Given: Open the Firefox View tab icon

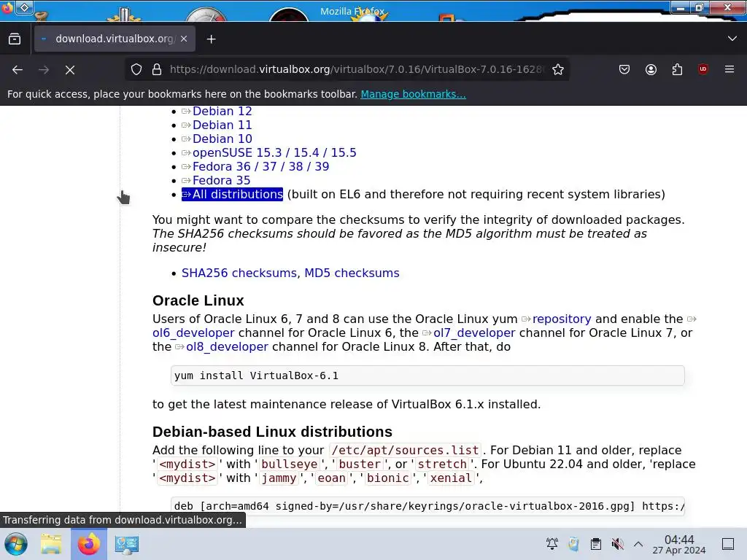Looking at the screenshot, I should pyautogui.click(x=15, y=39).
